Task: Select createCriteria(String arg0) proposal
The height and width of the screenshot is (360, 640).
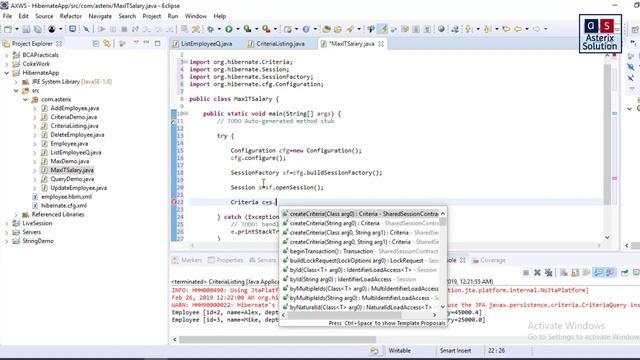Action: click(x=361, y=223)
